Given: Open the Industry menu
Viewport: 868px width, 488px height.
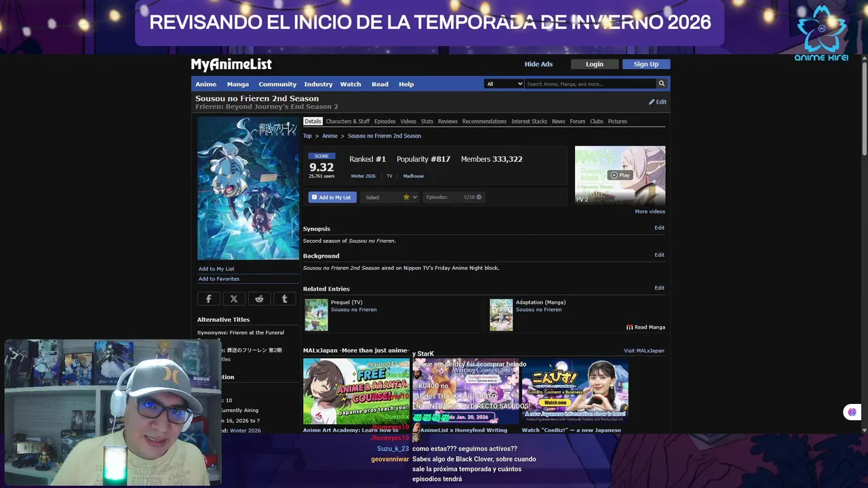Looking at the screenshot, I should (x=318, y=84).
